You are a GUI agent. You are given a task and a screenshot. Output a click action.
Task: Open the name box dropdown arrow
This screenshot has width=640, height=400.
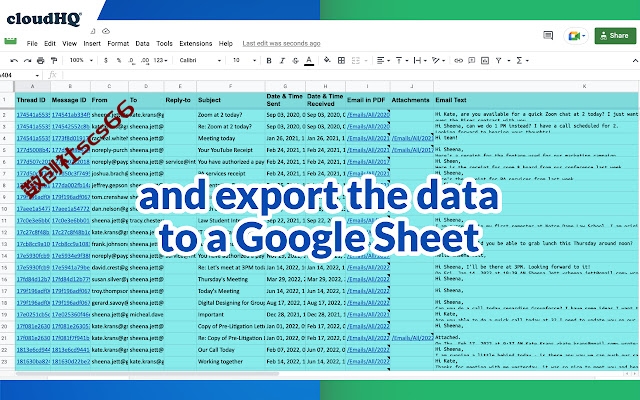(37, 76)
